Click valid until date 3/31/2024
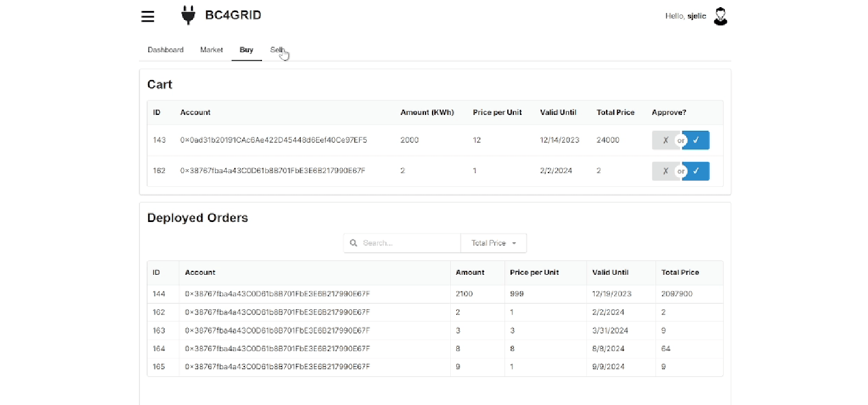Image resolution: width=868 pixels, height=405 pixels. tap(610, 331)
